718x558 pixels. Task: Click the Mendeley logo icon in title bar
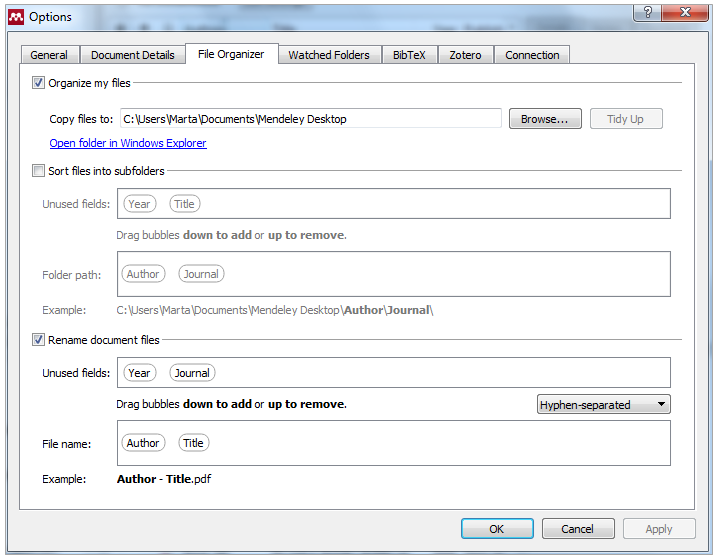click(16, 17)
